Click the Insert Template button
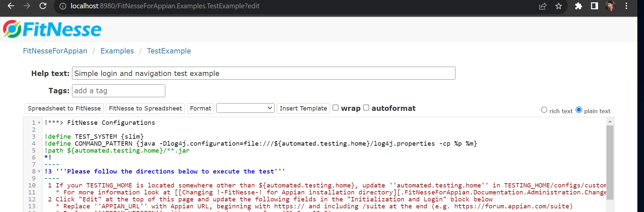This screenshot has width=644, height=212. click(x=303, y=108)
